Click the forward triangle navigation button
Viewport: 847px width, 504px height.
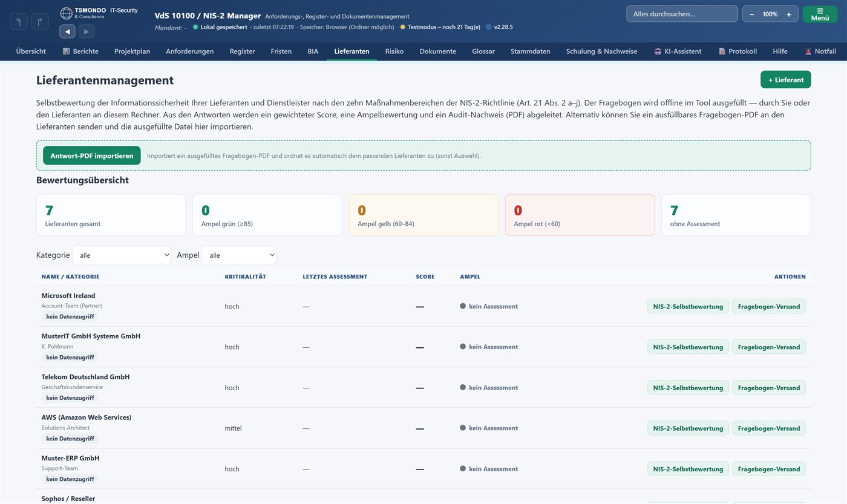point(86,31)
